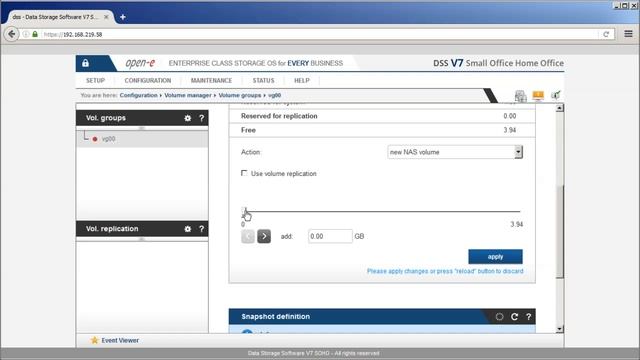The height and width of the screenshot is (360, 640).
Task: Decrease size with left arrow button
Action: (248, 236)
